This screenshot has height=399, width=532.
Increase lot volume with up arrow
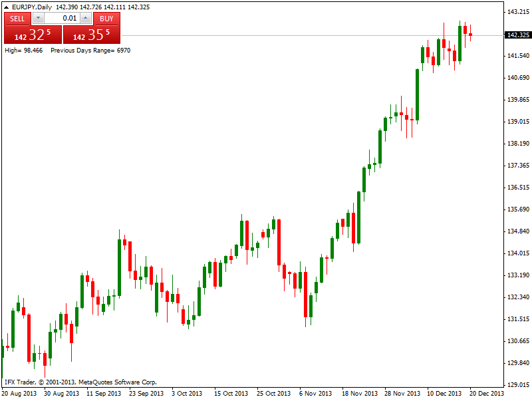point(86,19)
